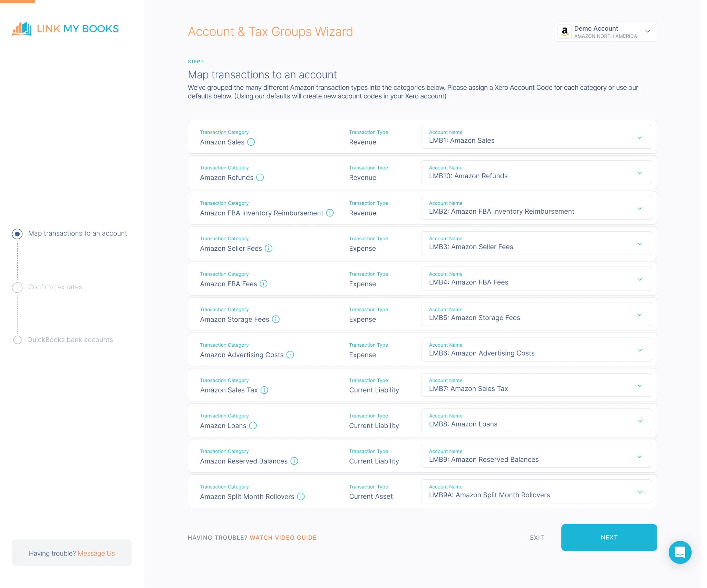Open Account Name dropdown LMB1: Amazon Sales
Image resolution: width=707 pixels, height=588 pixels.
(x=536, y=137)
